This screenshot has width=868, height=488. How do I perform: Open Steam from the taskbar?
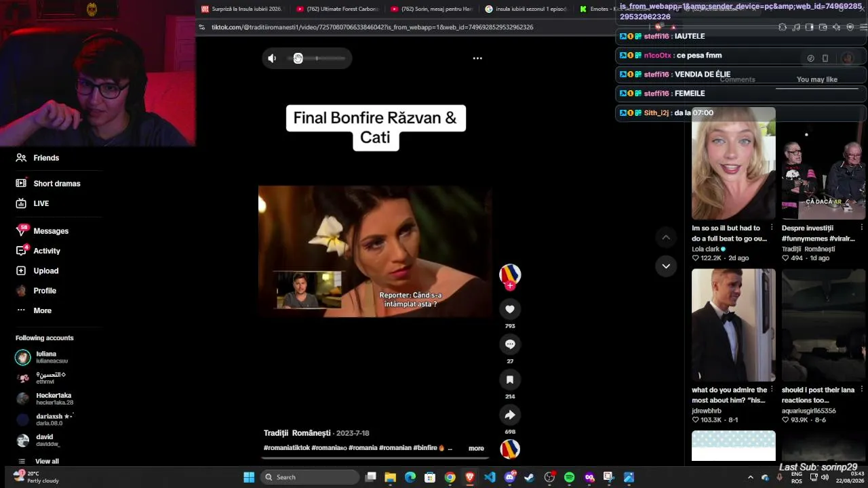click(x=529, y=477)
